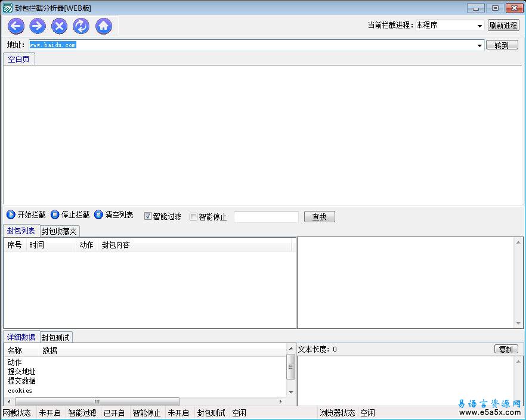Maximize the 封包拦截分析器 window
The height and width of the screenshot is (420, 526).
coord(495,8)
